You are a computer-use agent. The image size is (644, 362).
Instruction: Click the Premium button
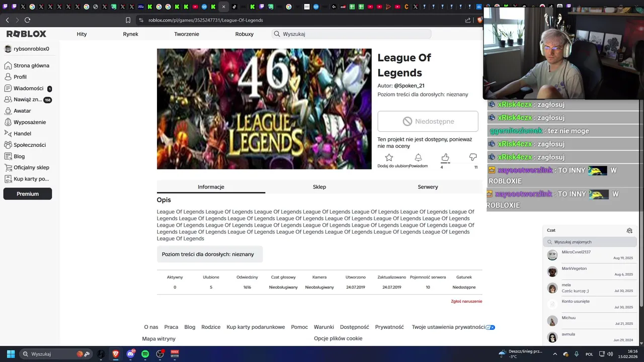pos(28,194)
